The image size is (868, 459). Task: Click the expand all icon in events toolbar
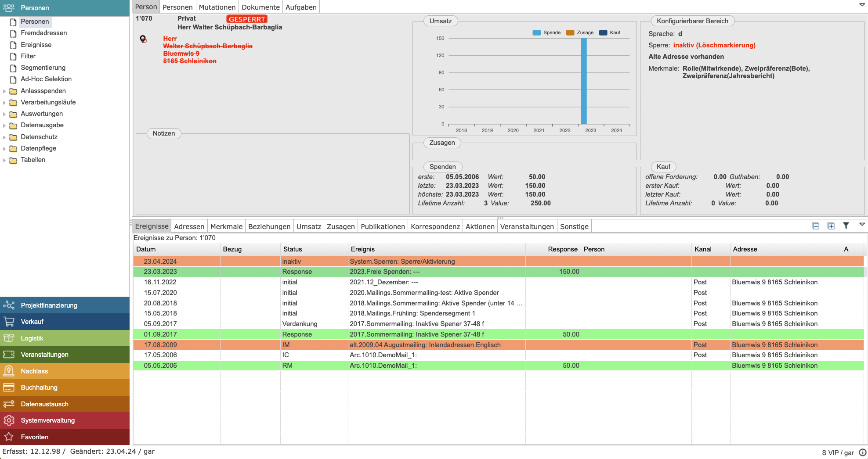(x=831, y=226)
